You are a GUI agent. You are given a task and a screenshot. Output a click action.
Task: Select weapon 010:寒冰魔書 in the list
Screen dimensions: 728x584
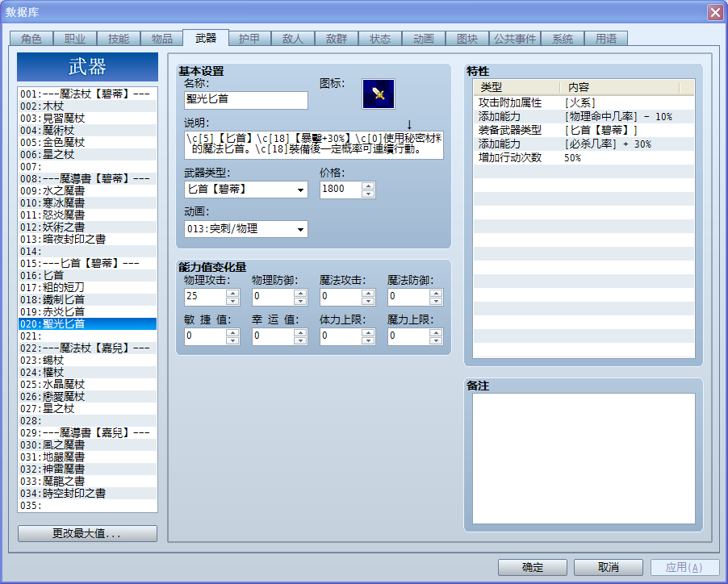coord(87,202)
